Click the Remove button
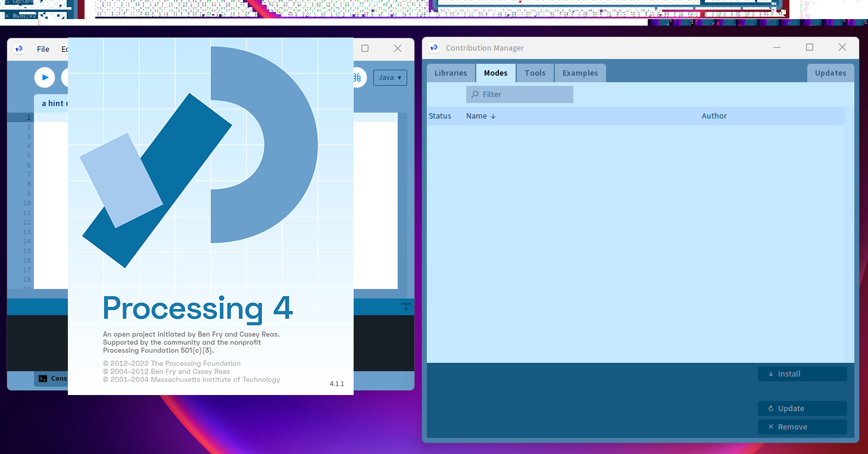 point(803,427)
